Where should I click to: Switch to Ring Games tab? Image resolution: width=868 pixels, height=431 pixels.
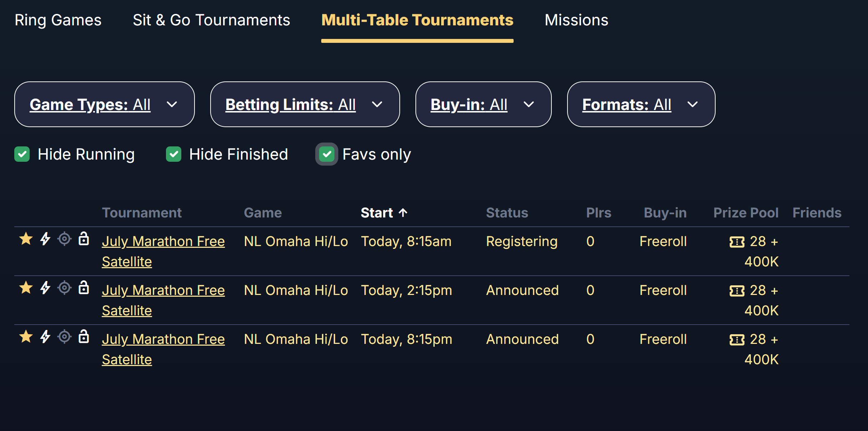[x=58, y=20]
